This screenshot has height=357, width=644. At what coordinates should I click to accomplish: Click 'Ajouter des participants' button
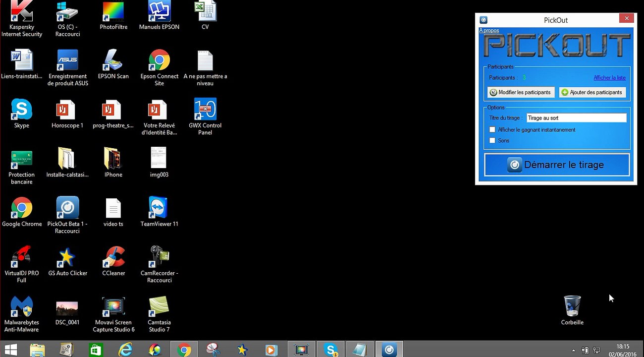click(592, 92)
